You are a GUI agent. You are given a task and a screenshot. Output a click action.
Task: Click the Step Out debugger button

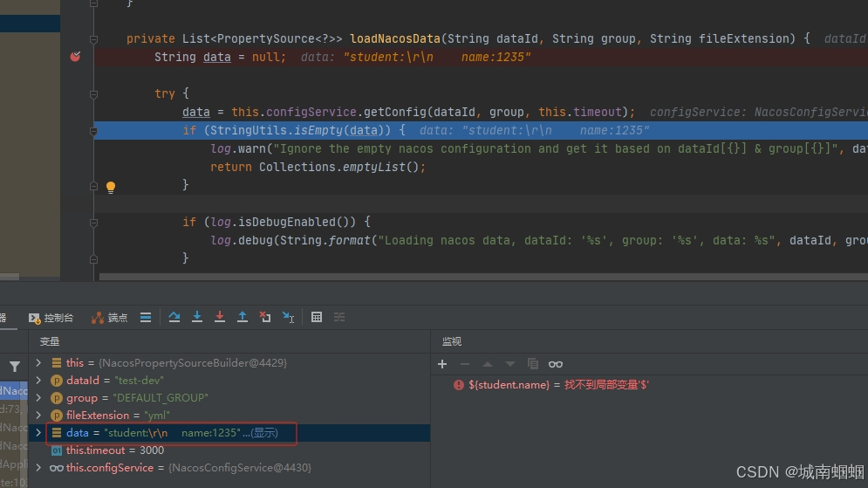coord(243,318)
